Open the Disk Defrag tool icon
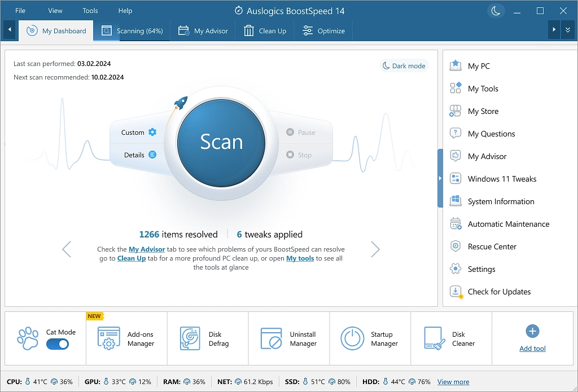 190,338
